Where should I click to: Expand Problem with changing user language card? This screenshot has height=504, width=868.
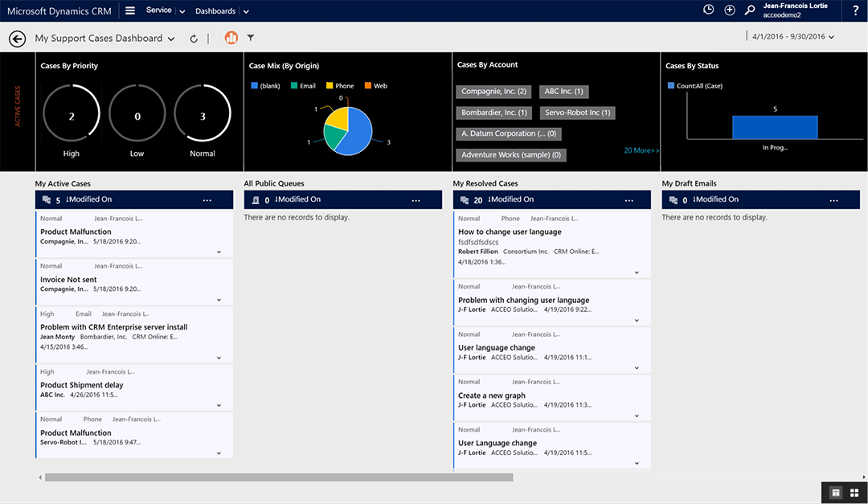[637, 320]
